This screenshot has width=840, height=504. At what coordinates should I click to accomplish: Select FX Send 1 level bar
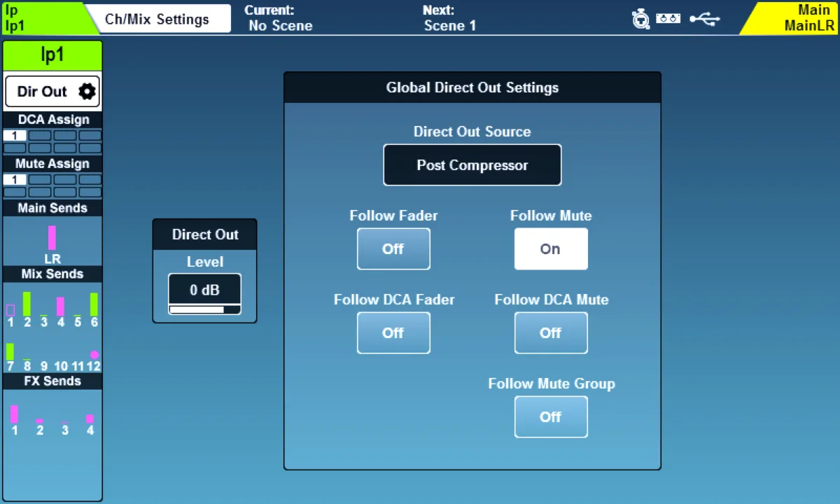14,414
